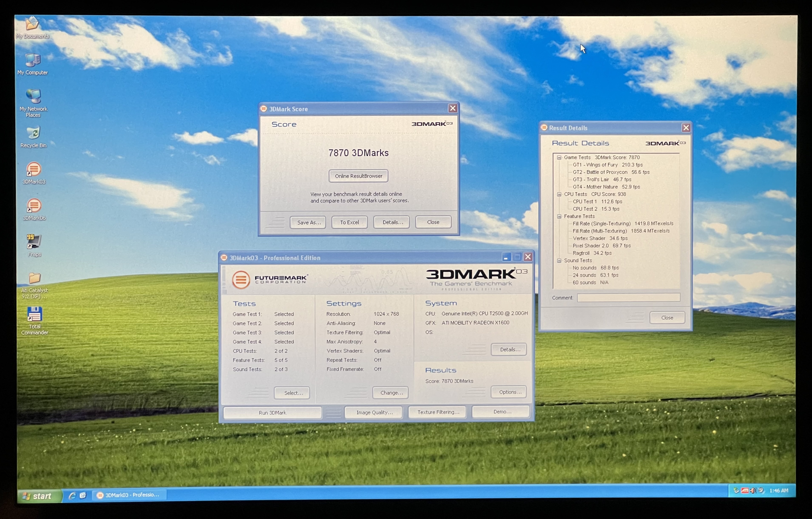Screen dimensions: 812x519
Task: Click the Internet Explorer quick launch icon
Action: (72, 495)
